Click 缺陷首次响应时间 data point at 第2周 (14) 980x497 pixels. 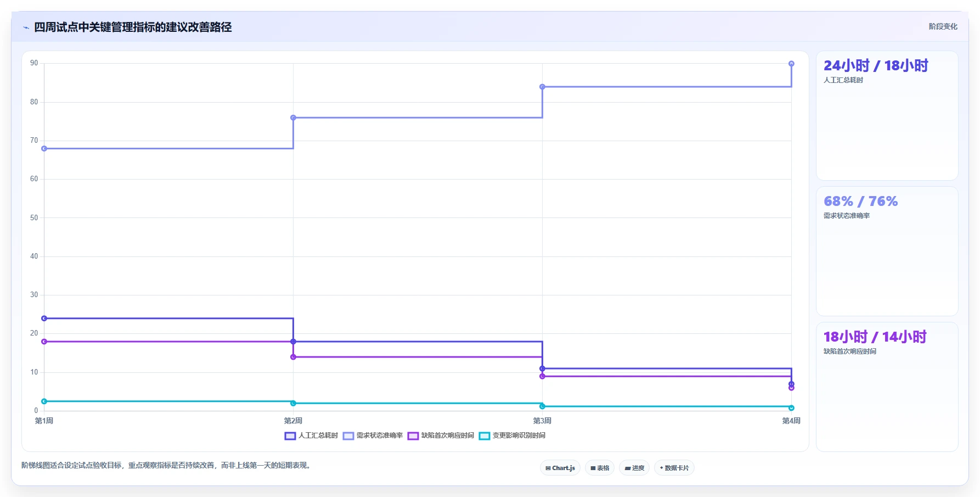click(x=293, y=357)
